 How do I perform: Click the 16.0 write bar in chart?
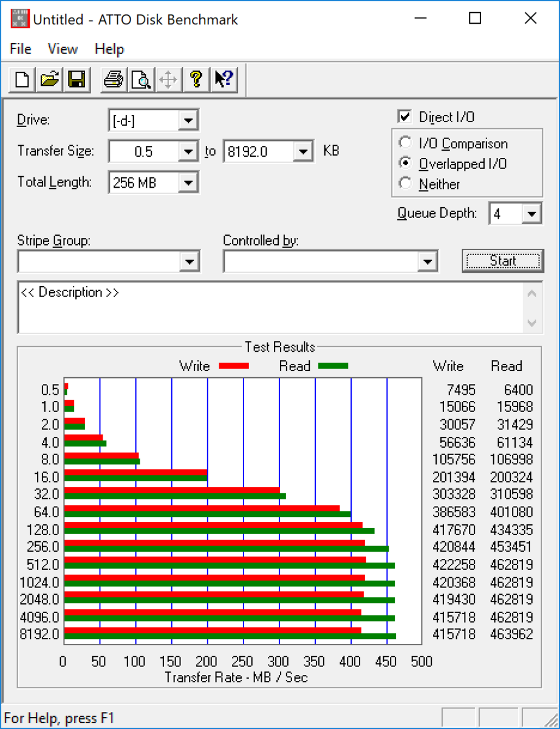tap(136, 472)
